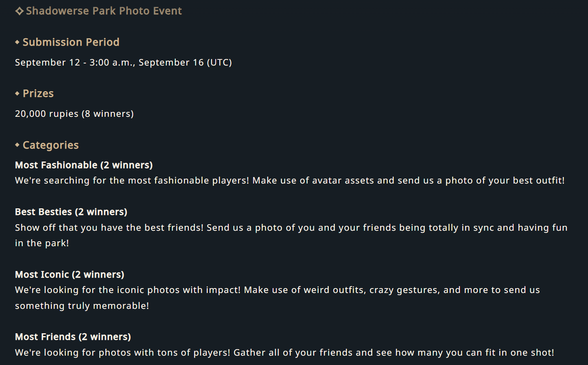The image size is (588, 365).
Task: Click the Most Fashionable category title
Action: click(x=84, y=165)
